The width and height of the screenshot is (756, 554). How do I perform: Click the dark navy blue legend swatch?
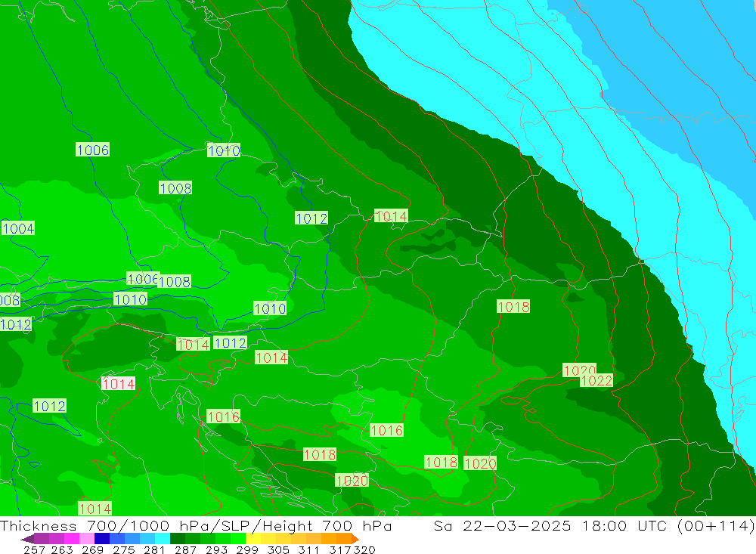click(x=102, y=539)
